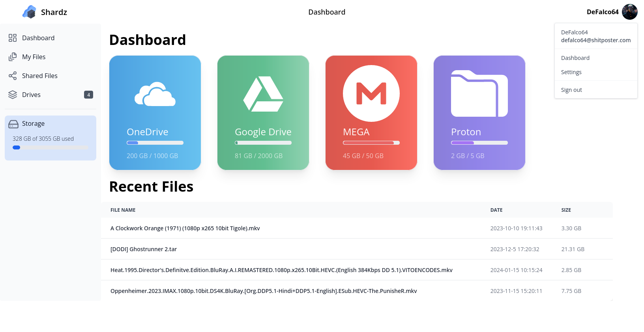Image resolution: width=644 pixels, height=332 pixels.
Task: Click the 21.31 GB size cell
Action: [x=573, y=249]
